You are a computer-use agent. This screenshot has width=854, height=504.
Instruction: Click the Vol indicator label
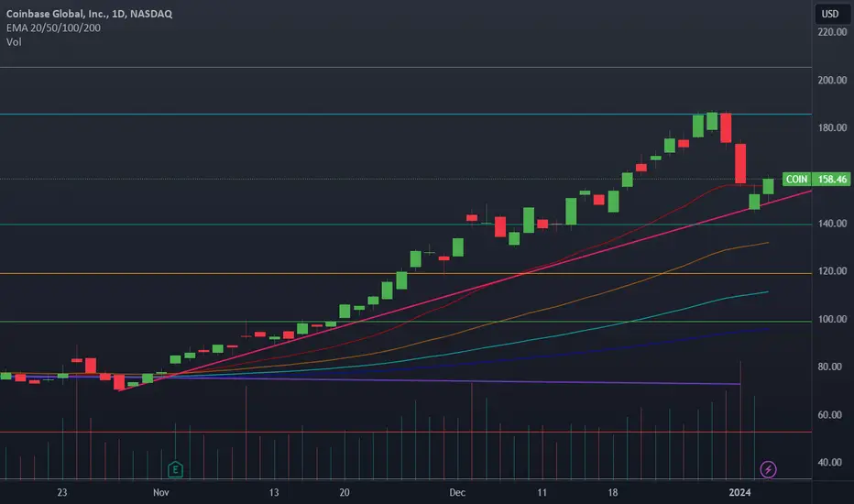pos(14,42)
